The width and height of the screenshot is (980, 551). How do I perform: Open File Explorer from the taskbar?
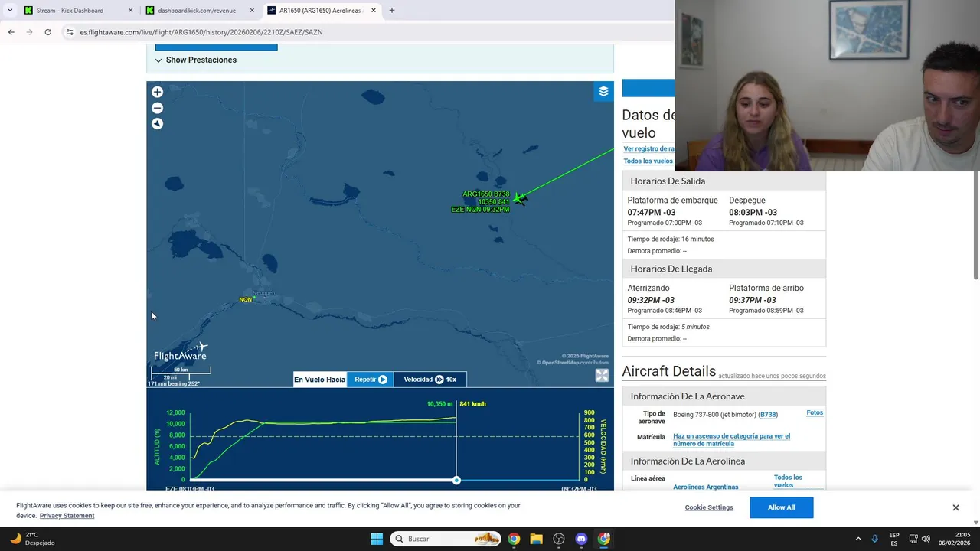536,539
